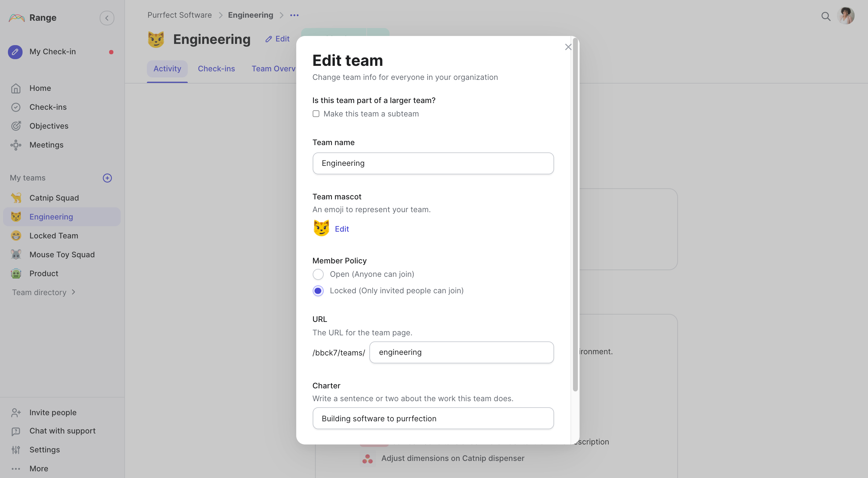Click the Invite people icon

click(x=16, y=412)
